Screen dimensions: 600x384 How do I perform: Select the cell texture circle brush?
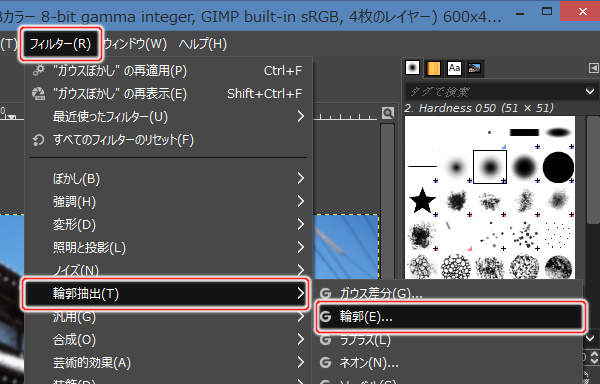(x=456, y=267)
